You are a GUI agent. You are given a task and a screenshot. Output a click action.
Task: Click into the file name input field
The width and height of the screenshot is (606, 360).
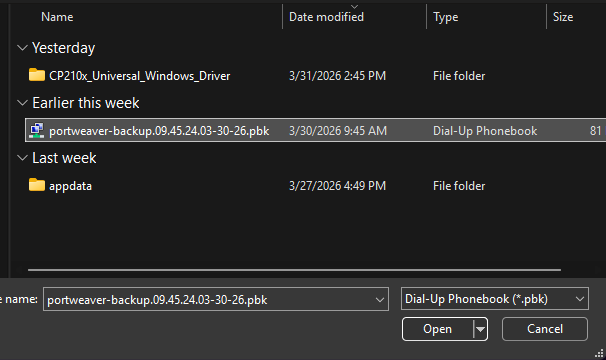209,300
